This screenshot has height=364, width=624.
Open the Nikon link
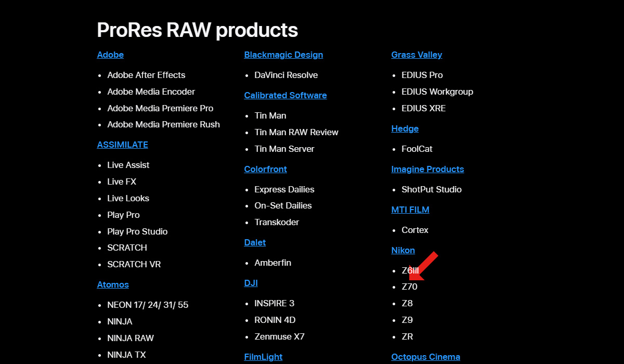point(403,250)
